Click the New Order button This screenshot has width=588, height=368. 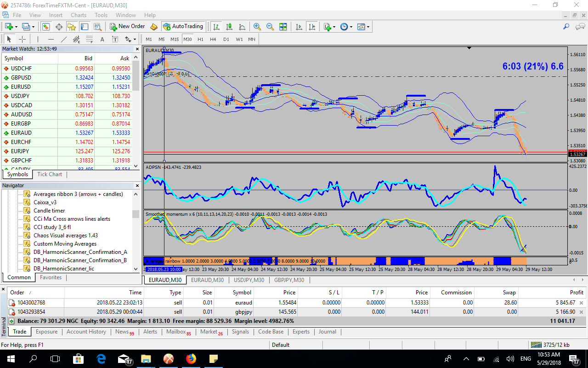click(127, 27)
